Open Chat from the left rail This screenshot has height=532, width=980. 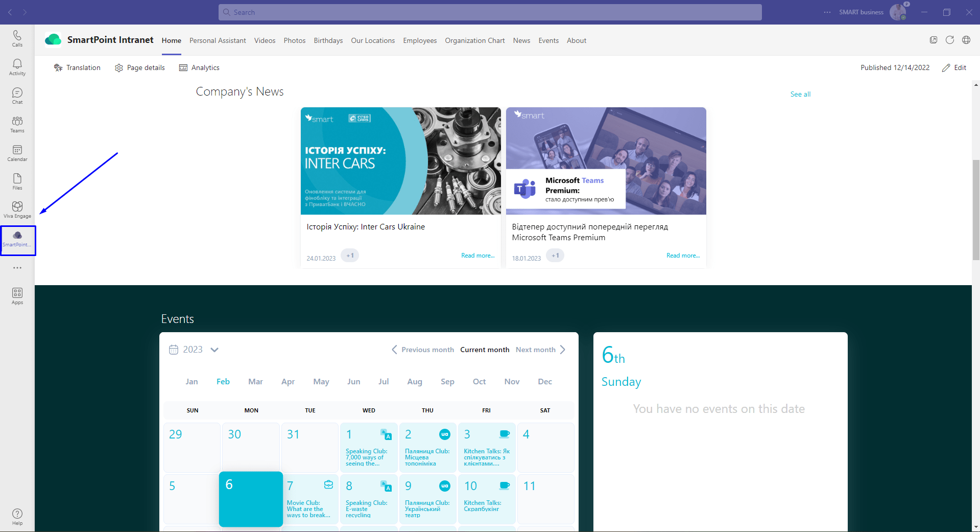click(x=17, y=95)
